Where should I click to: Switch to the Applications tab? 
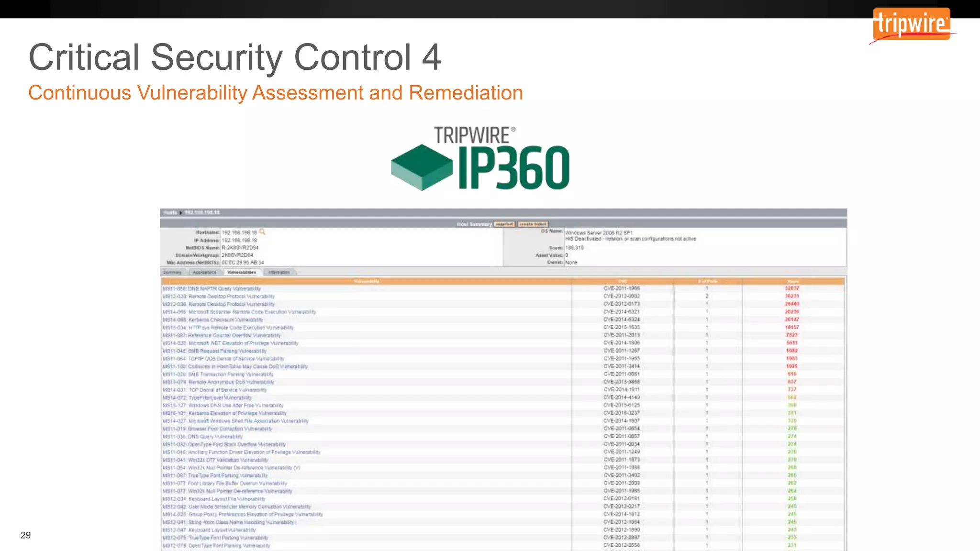coord(204,272)
